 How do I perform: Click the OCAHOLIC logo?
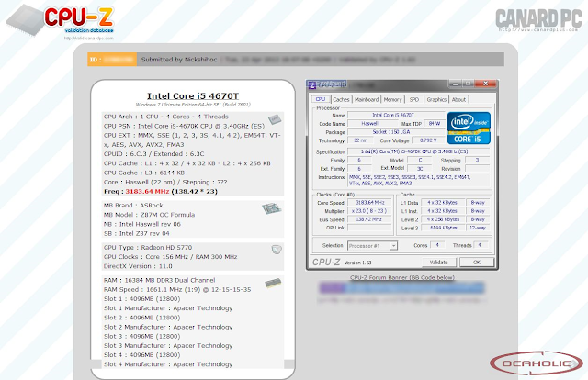click(x=537, y=363)
